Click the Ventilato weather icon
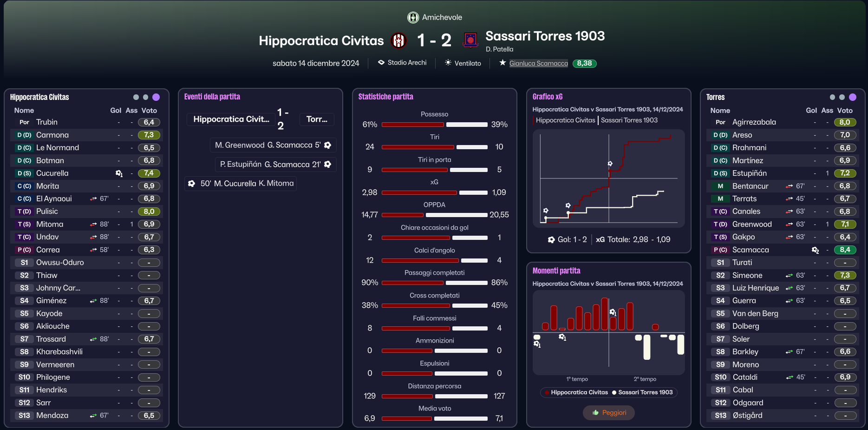Viewport: 868px width, 430px height. coord(448,62)
